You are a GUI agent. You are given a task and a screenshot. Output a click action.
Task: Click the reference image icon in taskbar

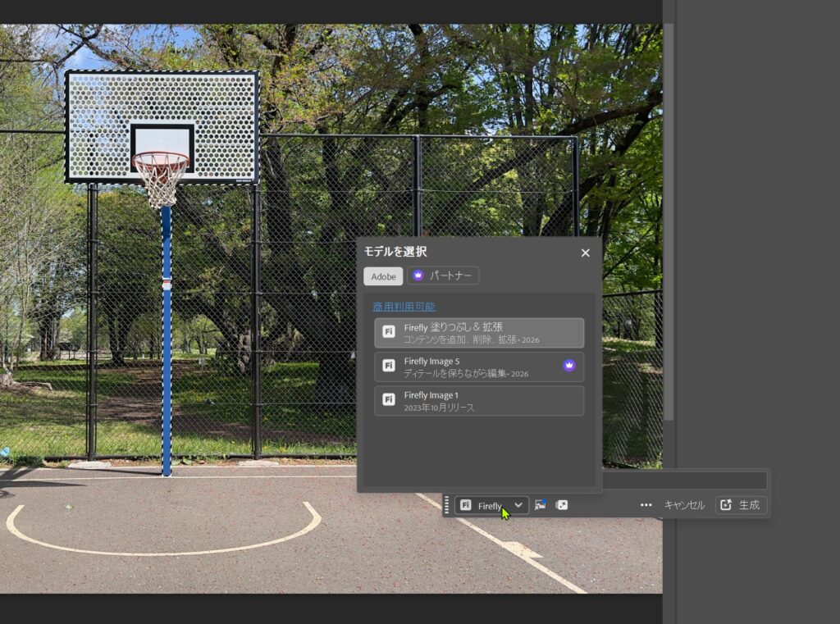pyautogui.click(x=541, y=504)
